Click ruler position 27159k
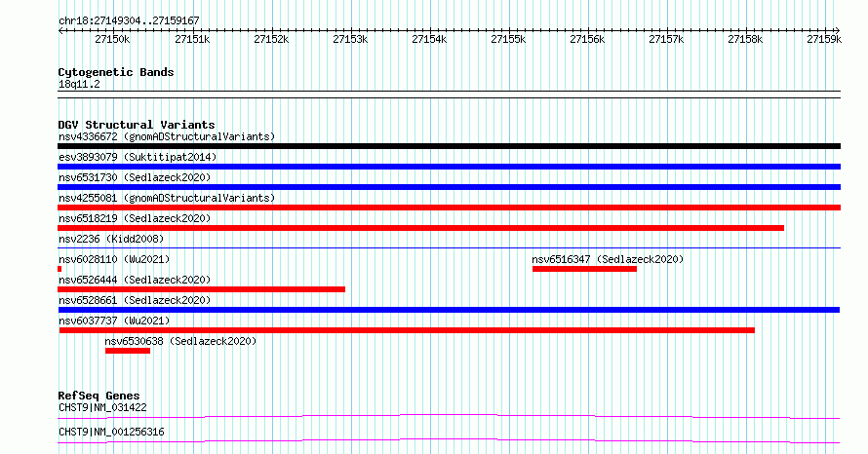This screenshot has width=868, height=454. (824, 39)
